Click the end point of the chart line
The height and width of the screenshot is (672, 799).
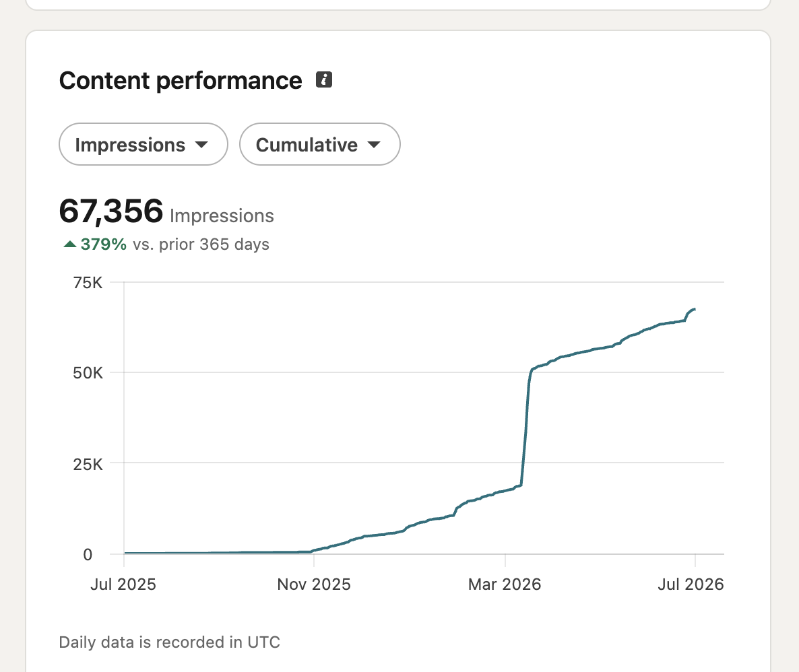695,309
